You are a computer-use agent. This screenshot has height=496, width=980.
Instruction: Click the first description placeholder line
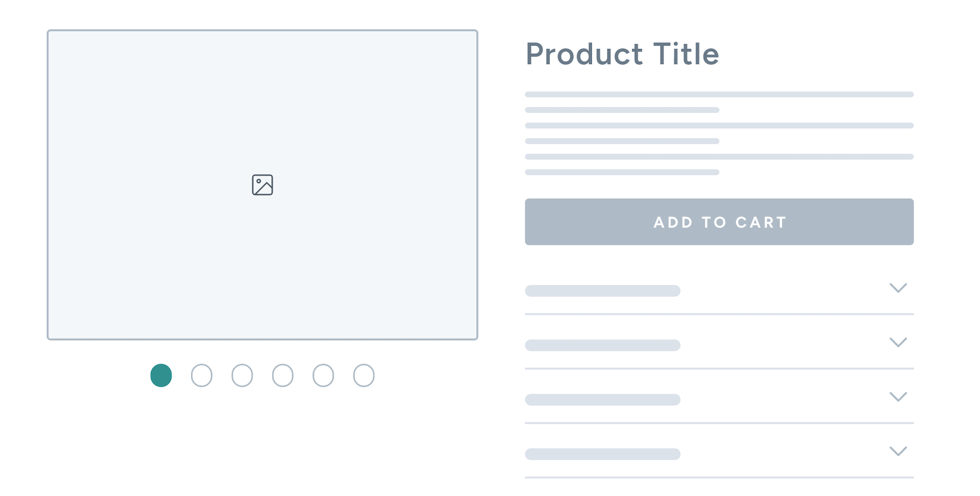click(719, 95)
